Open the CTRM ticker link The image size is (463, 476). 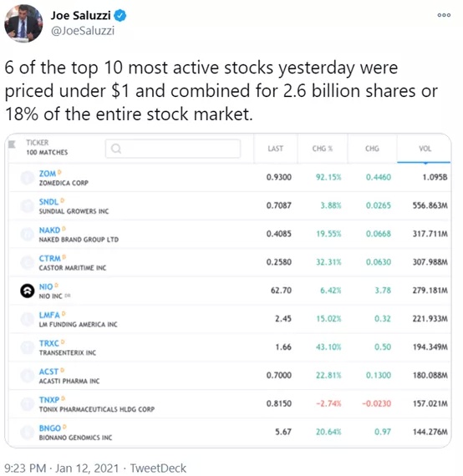[50, 258]
